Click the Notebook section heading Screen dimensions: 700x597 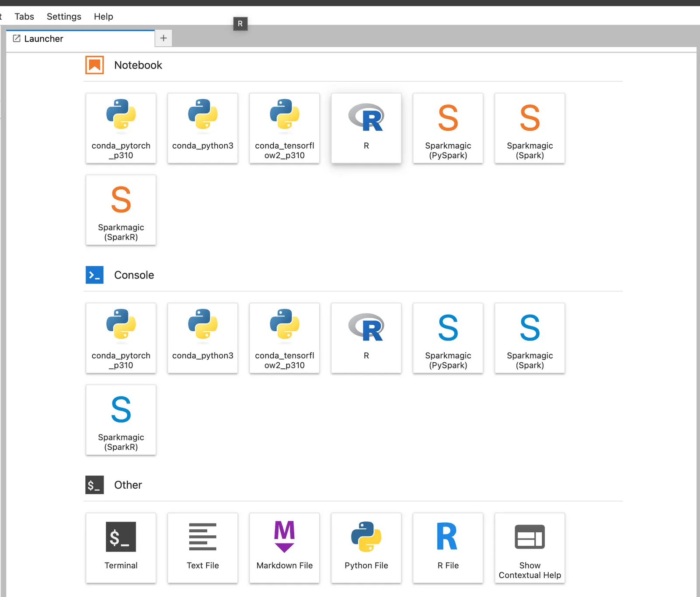point(138,65)
